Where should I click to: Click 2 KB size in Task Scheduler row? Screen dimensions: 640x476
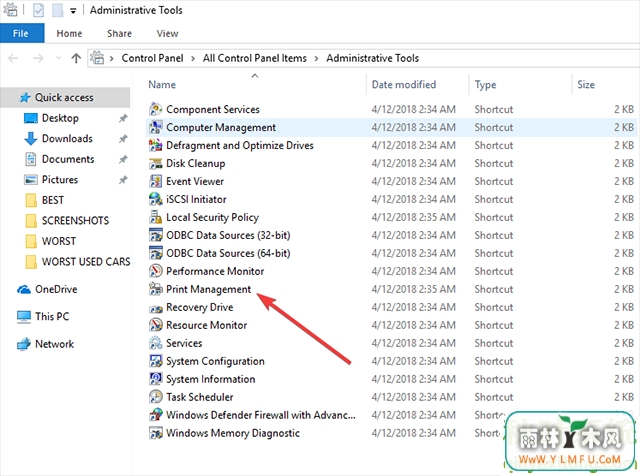pyautogui.click(x=624, y=397)
